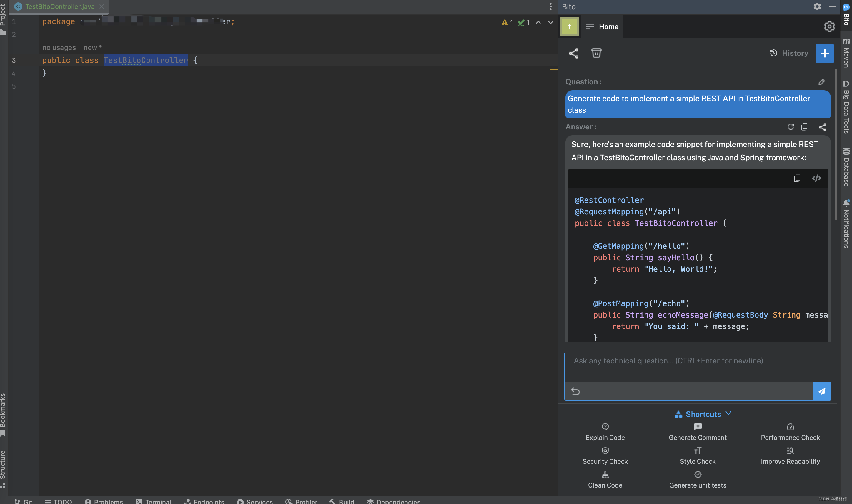
Task: Open the Build tool window
Action: point(342,501)
